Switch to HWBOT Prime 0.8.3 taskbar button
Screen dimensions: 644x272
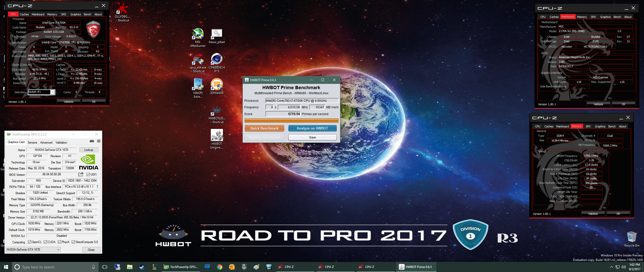[416, 267]
